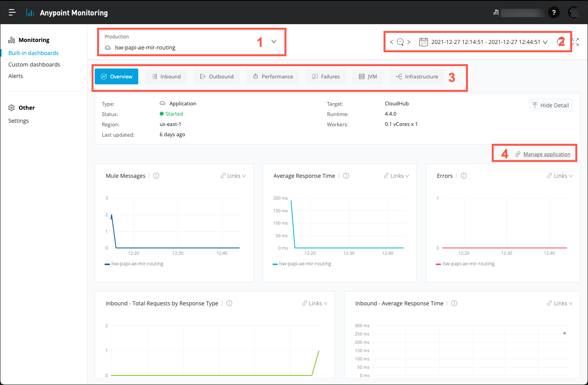The height and width of the screenshot is (385, 588).
Task: Go to next time range arrow
Action: (x=409, y=42)
